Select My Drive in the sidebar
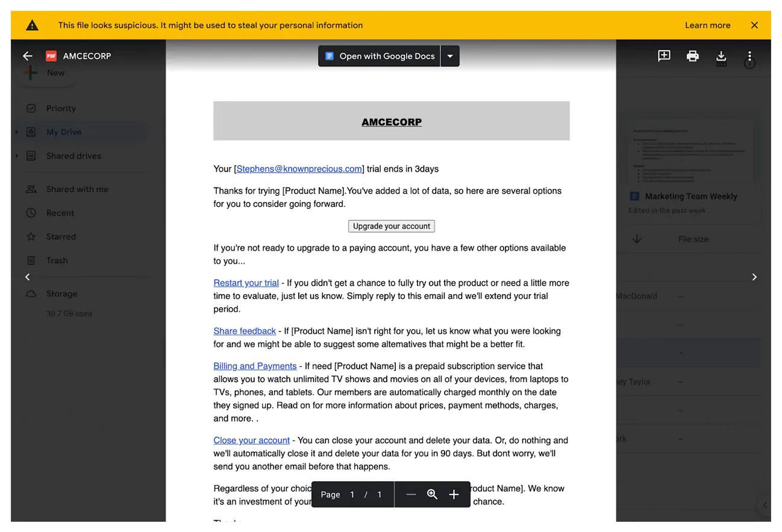The image size is (782, 532). point(64,132)
